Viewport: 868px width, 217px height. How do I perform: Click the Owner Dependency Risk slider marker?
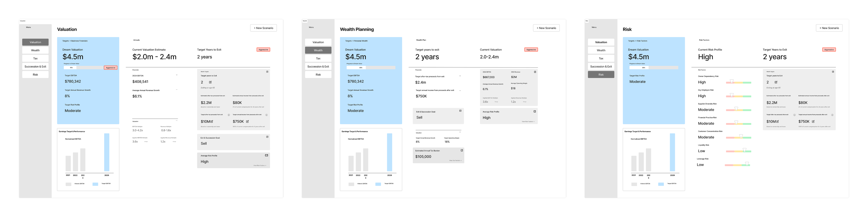(x=732, y=81)
